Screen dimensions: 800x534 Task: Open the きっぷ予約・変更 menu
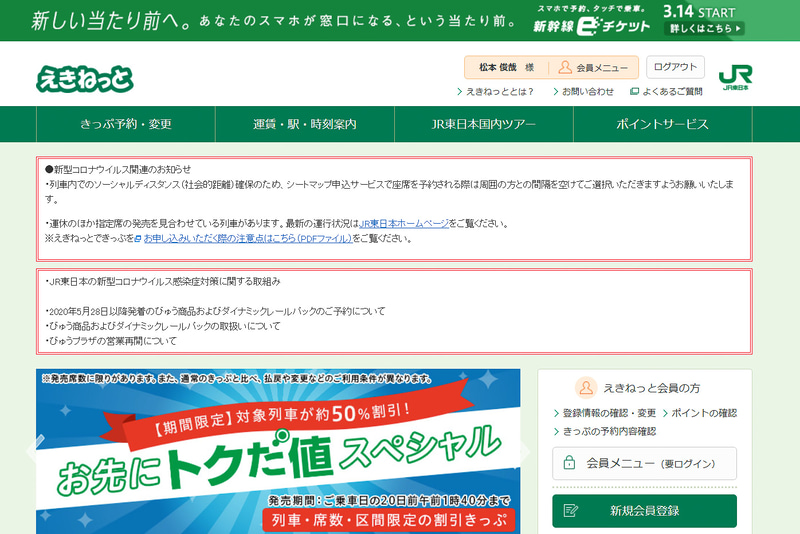pyautogui.click(x=126, y=124)
